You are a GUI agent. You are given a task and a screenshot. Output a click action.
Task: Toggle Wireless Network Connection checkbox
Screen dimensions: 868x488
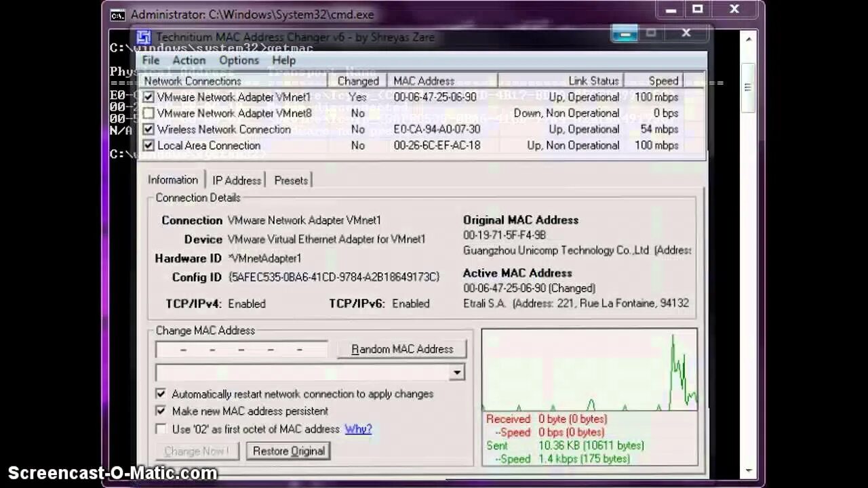[149, 129]
